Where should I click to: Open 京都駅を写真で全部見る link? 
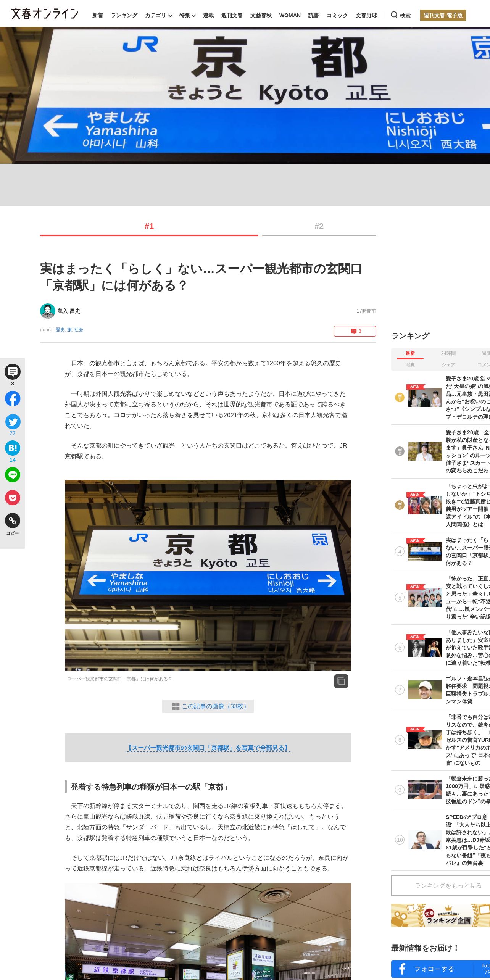pyautogui.click(x=208, y=748)
